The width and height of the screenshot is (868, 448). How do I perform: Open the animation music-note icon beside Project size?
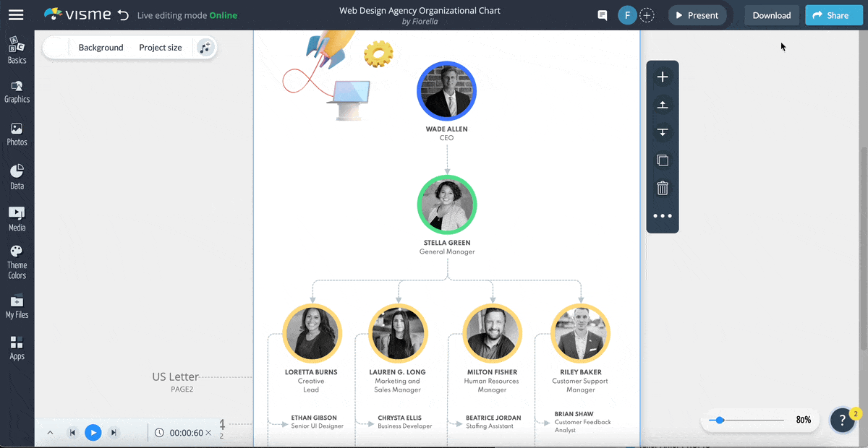pyautogui.click(x=205, y=47)
